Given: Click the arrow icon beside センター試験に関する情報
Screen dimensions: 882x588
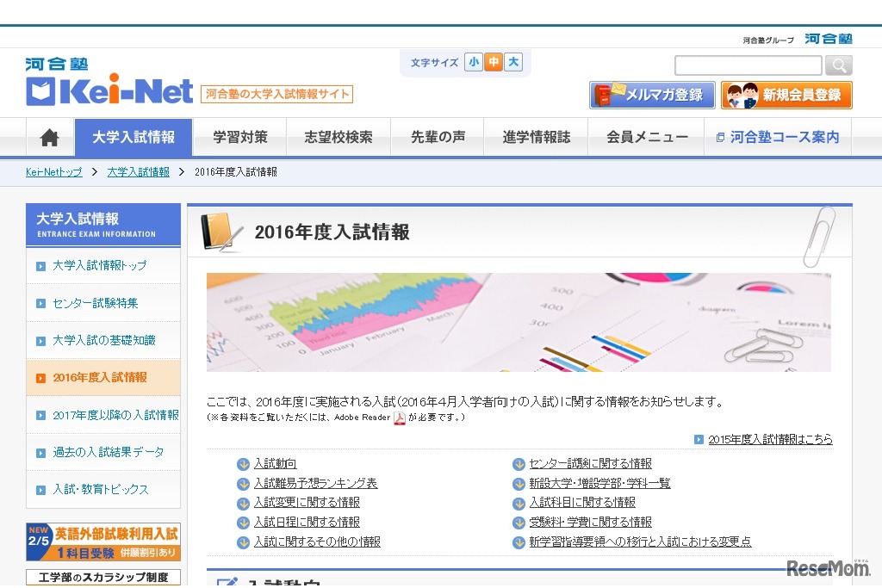Looking at the screenshot, I should (x=519, y=464).
